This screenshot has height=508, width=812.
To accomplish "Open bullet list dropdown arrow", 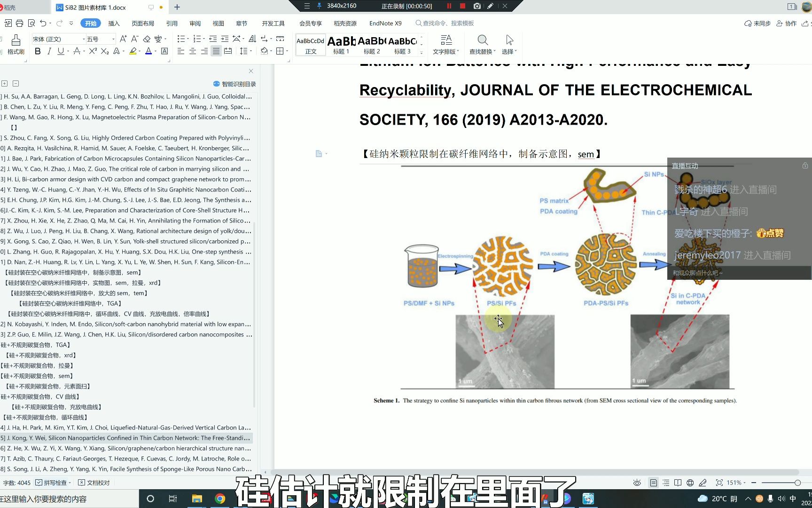I will click(x=188, y=39).
